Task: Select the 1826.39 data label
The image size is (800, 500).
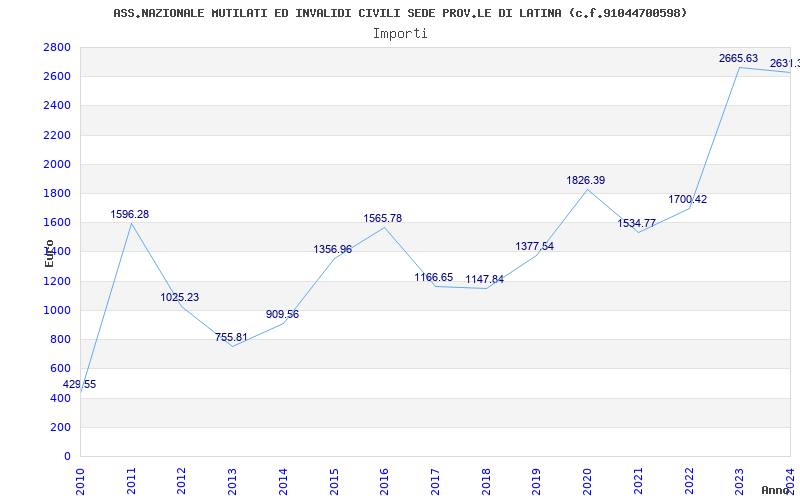Action: [586, 180]
